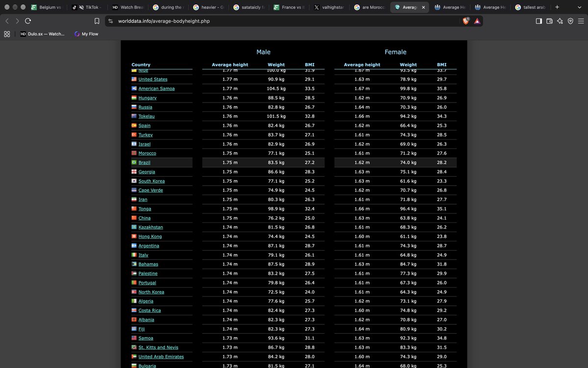Close the active worlddata tab
This screenshot has height=368, width=588.
click(423, 7)
